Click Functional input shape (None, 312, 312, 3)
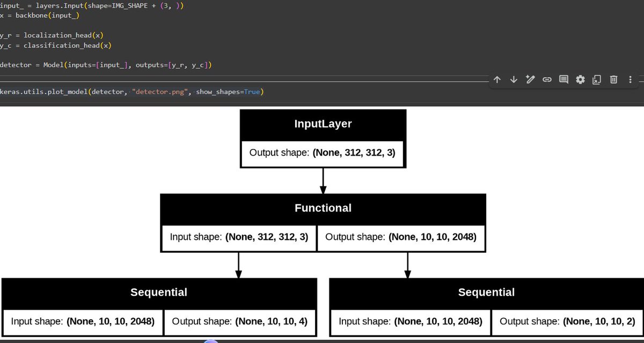The height and width of the screenshot is (343, 644). 239,237
